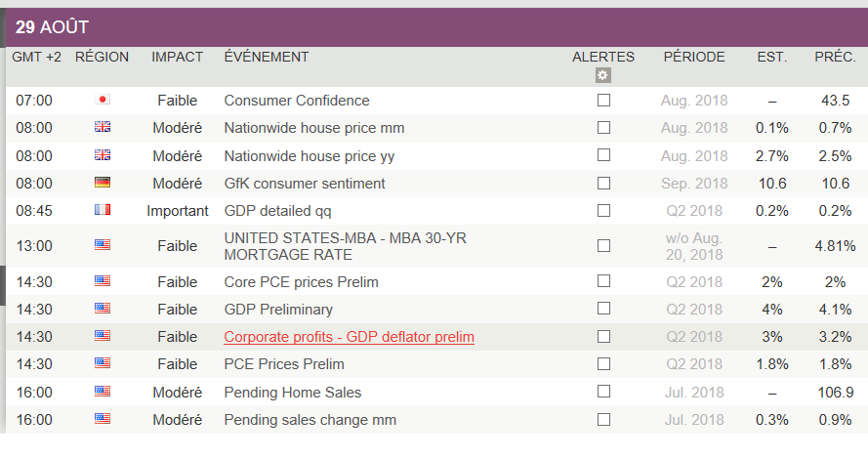Tick the alert checkbox for GDP detailed qq
The height and width of the screenshot is (459, 868).
pyautogui.click(x=603, y=210)
